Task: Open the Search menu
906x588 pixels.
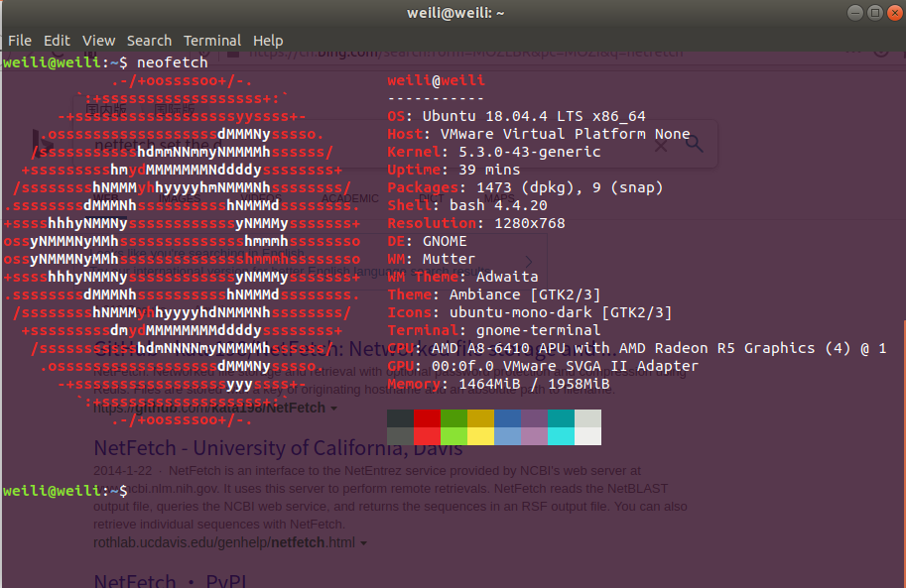Action: [x=149, y=41]
